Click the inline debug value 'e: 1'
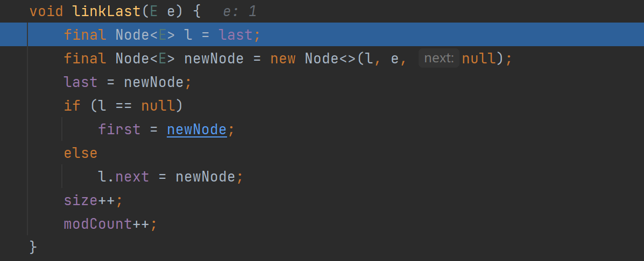Viewport: 644px width, 261px height. [x=240, y=11]
